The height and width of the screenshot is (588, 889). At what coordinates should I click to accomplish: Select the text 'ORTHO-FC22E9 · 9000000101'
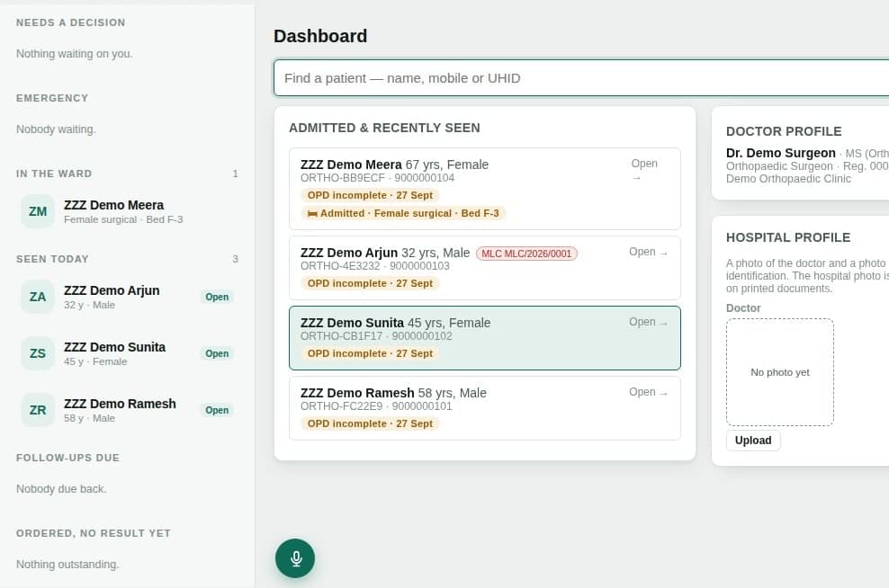click(x=376, y=406)
